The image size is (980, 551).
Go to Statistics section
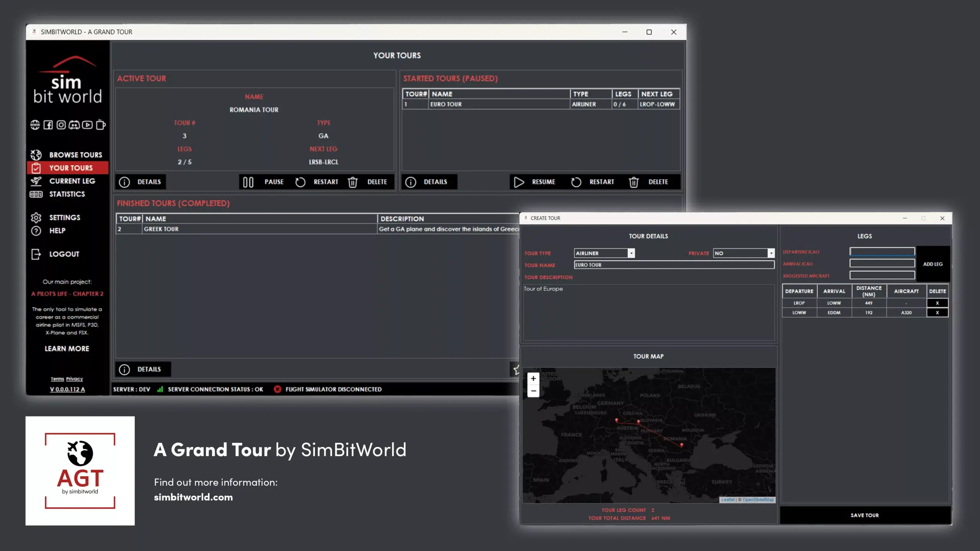(67, 194)
